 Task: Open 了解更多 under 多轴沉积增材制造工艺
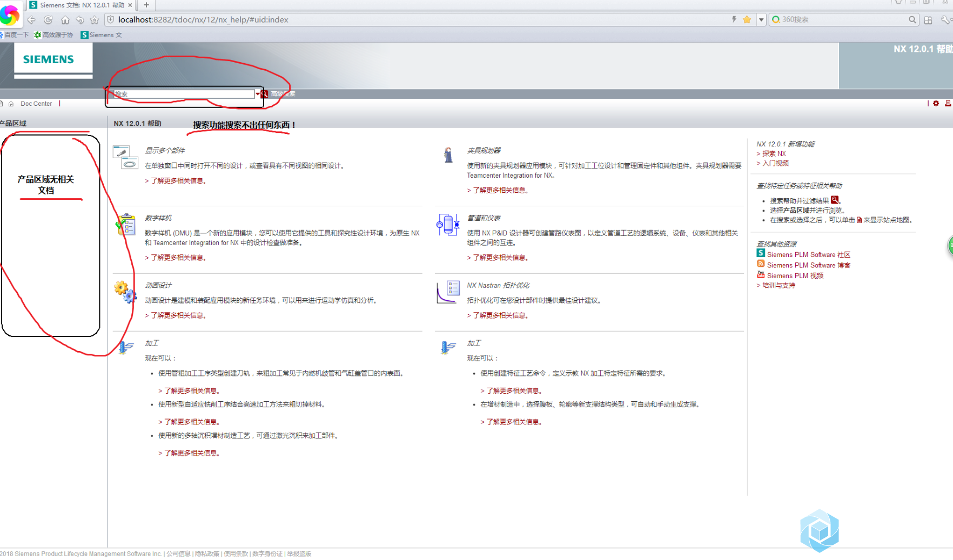pyautogui.click(x=189, y=453)
